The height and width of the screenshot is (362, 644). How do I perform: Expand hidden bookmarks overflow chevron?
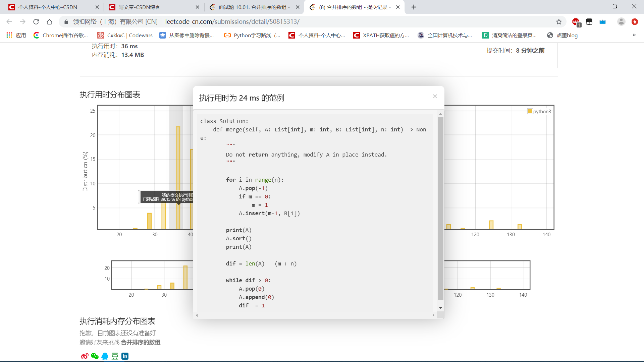(x=634, y=35)
